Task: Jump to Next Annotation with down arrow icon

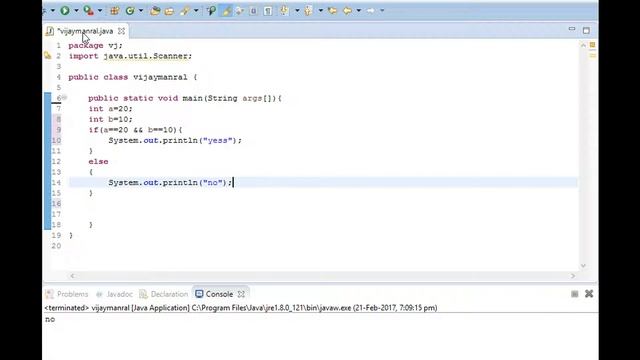Action: [284, 11]
